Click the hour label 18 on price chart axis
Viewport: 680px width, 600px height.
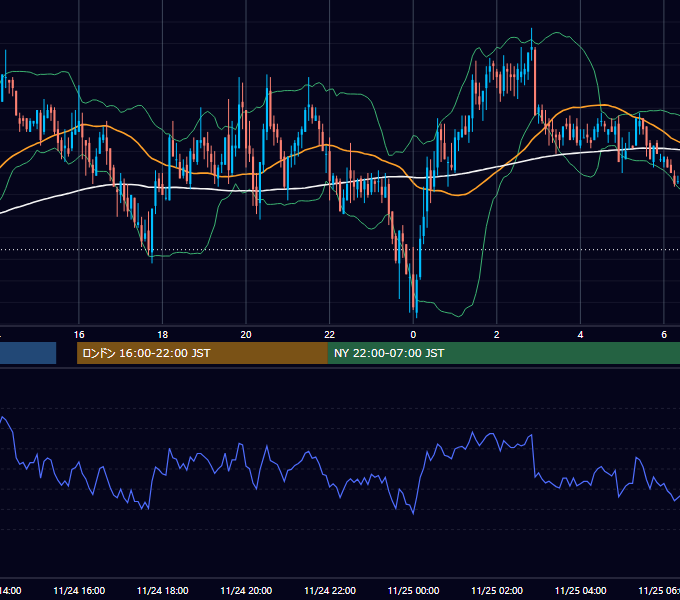[163, 335]
